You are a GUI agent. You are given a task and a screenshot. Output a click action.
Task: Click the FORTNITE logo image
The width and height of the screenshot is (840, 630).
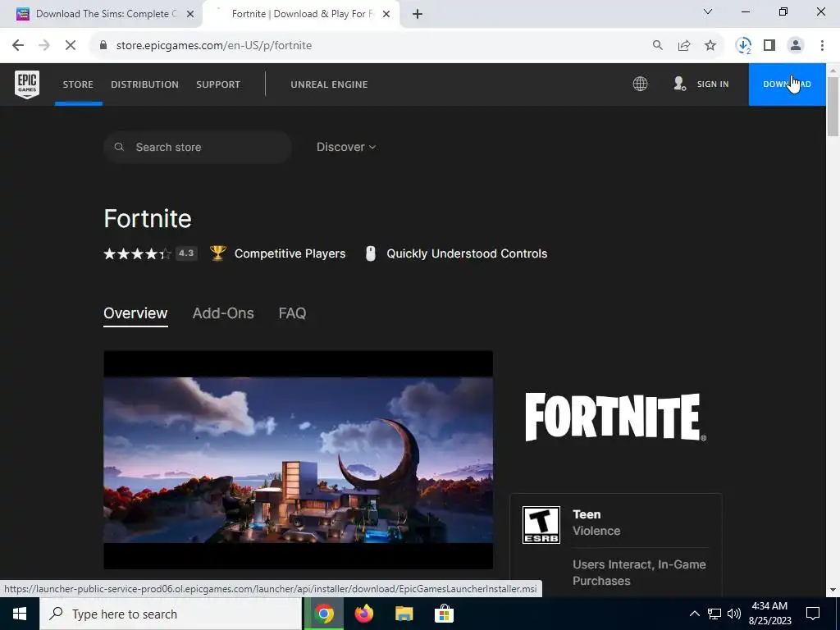pos(615,418)
